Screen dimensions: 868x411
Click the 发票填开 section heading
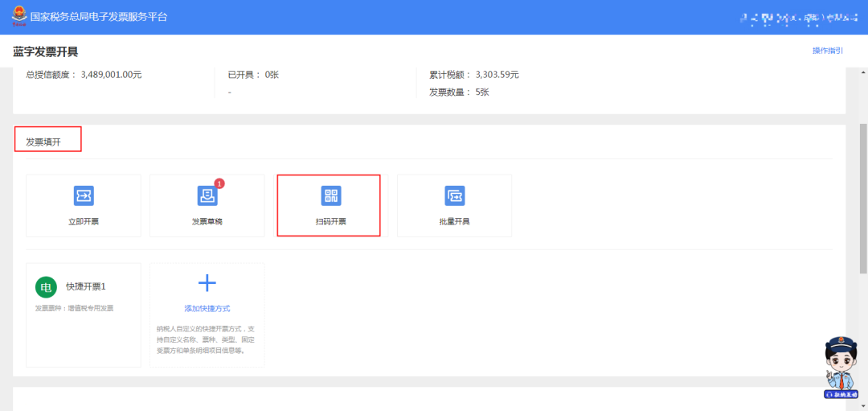pyautogui.click(x=43, y=142)
